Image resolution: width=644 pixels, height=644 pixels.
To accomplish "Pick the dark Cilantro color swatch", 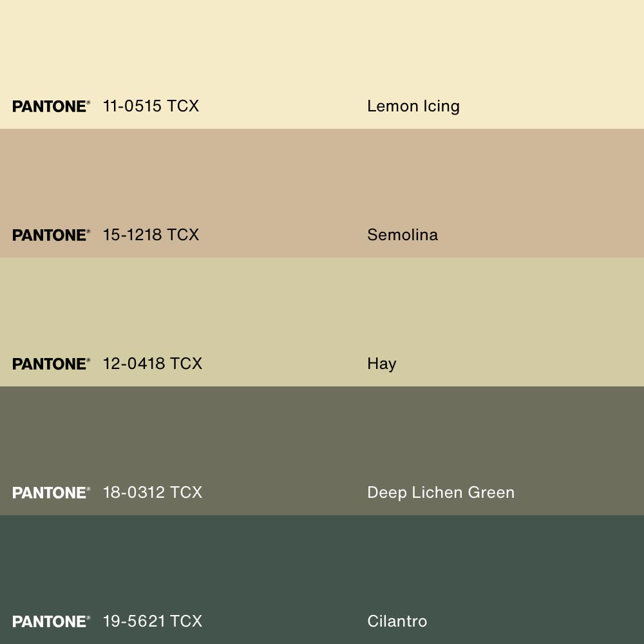I will click(x=322, y=567).
